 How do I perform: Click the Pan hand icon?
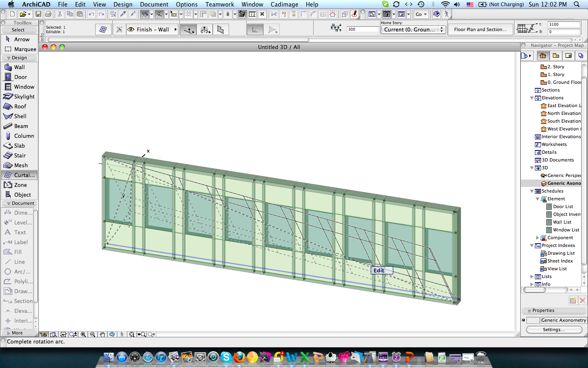coord(102,334)
